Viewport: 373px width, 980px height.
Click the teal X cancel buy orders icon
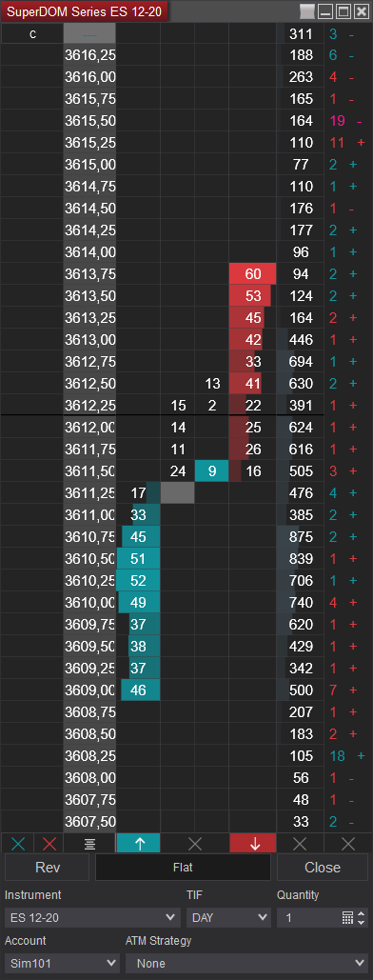tap(17, 844)
